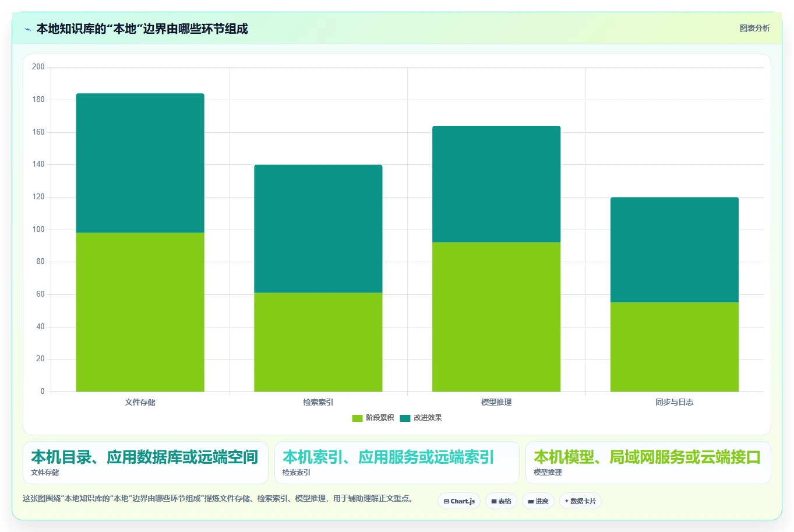Screen dimensions: 794x532
Task: Click the green 阶段累积 legend color box
Action: pyautogui.click(x=357, y=418)
